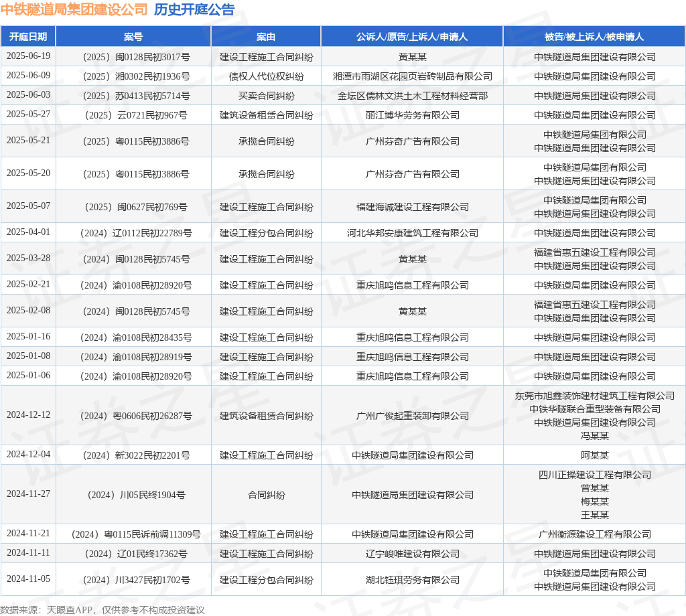The width and height of the screenshot is (686, 616).
Task: Select defendant 广州衡源建设工程有限公司
Action: [595, 535]
